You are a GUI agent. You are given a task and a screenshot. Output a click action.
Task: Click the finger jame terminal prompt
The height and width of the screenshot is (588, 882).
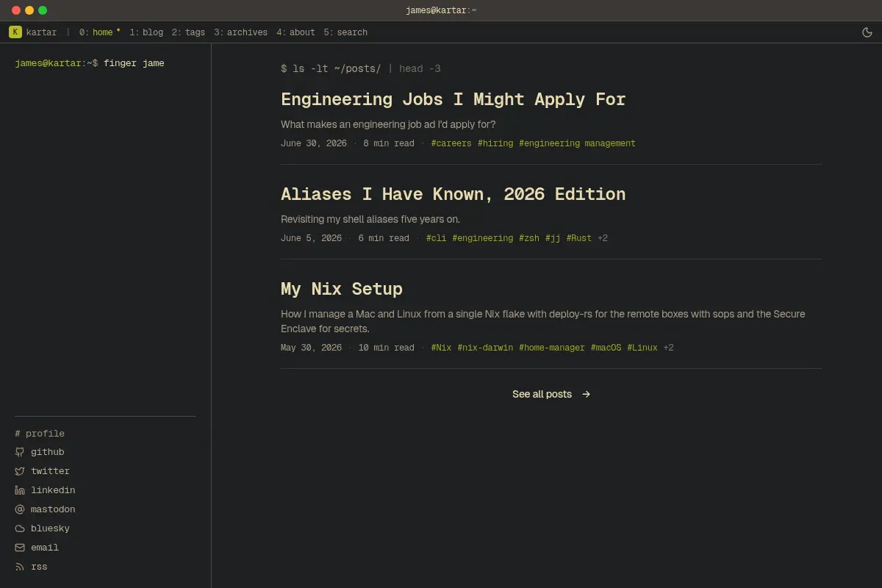90,63
